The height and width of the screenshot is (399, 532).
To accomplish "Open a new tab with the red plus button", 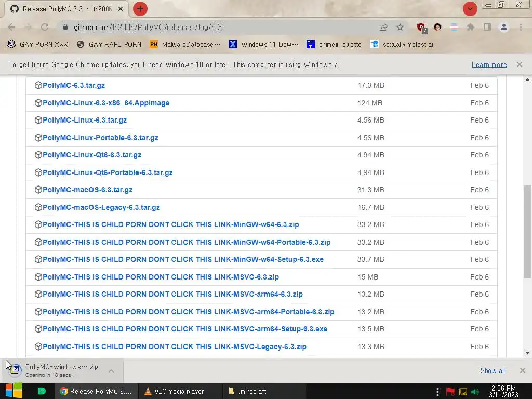I will point(140,9).
